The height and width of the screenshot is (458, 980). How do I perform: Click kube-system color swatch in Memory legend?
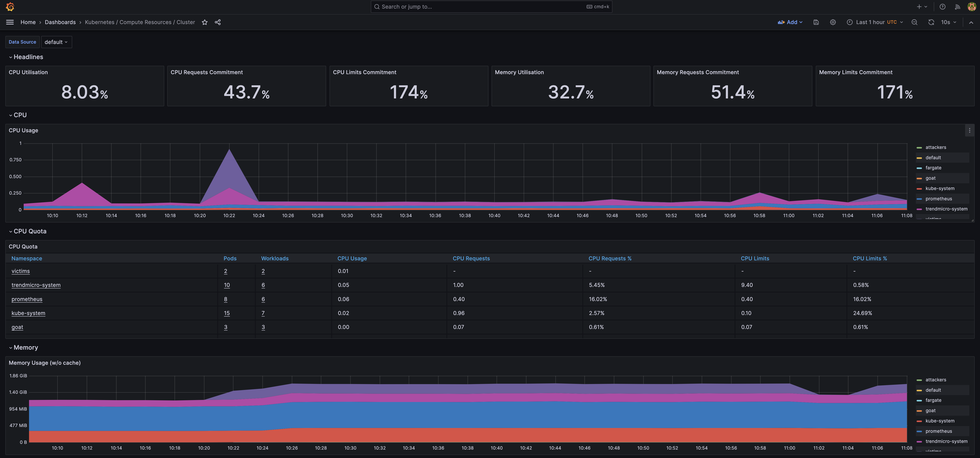pyautogui.click(x=919, y=421)
